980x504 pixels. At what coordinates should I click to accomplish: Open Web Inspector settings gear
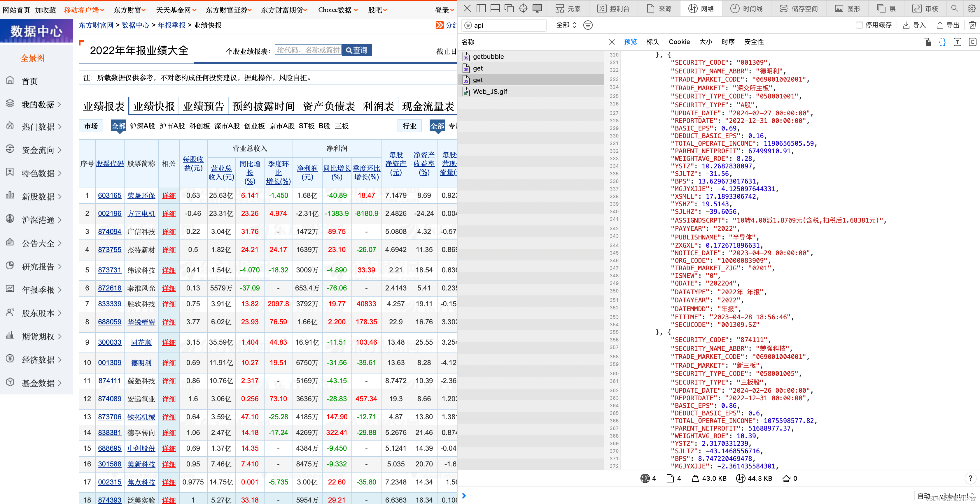971,8
